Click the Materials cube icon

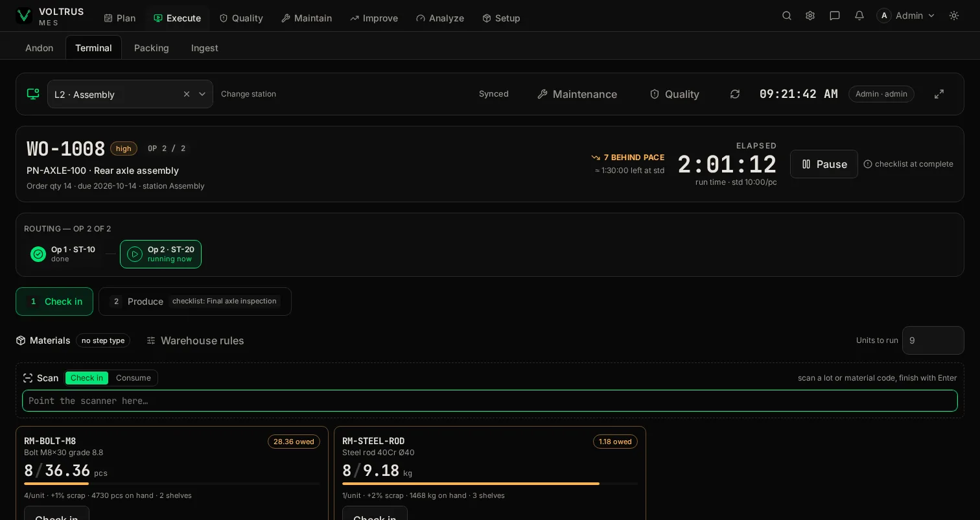pyautogui.click(x=21, y=340)
